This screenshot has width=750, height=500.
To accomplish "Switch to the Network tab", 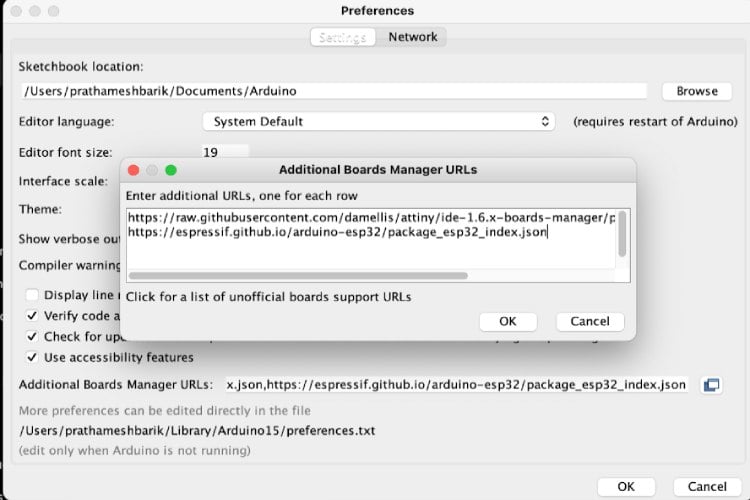I will [x=412, y=37].
